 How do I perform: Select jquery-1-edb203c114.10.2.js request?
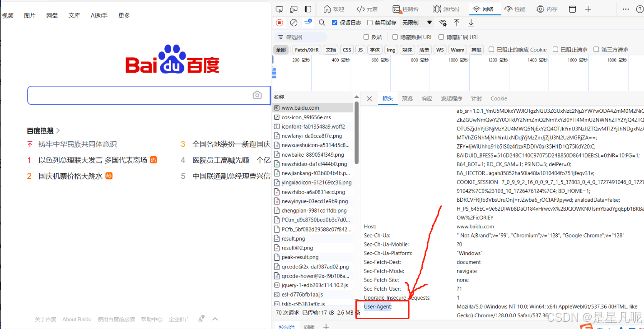pyautogui.click(x=313, y=285)
